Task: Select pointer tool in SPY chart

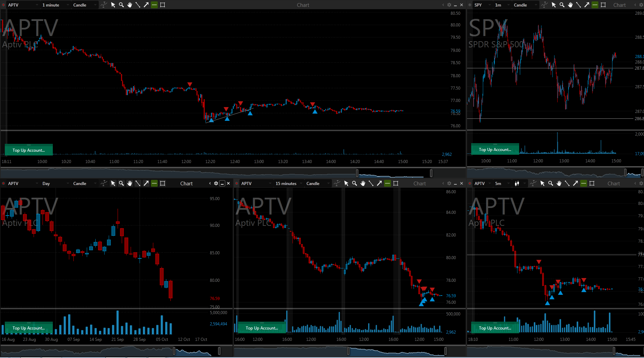Action: pos(554,5)
